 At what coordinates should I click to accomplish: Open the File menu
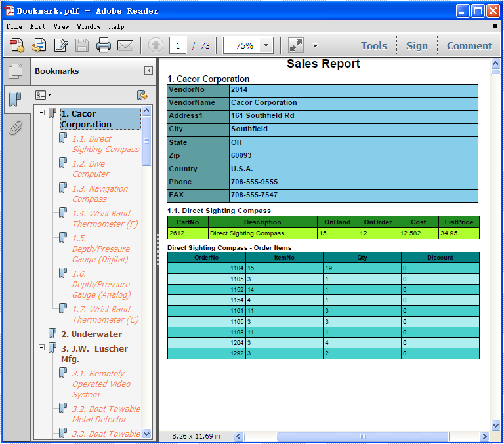14,26
